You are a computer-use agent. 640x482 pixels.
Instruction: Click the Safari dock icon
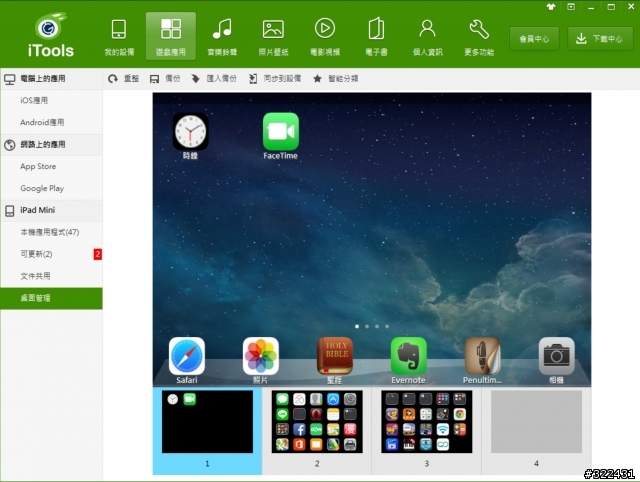(187, 356)
